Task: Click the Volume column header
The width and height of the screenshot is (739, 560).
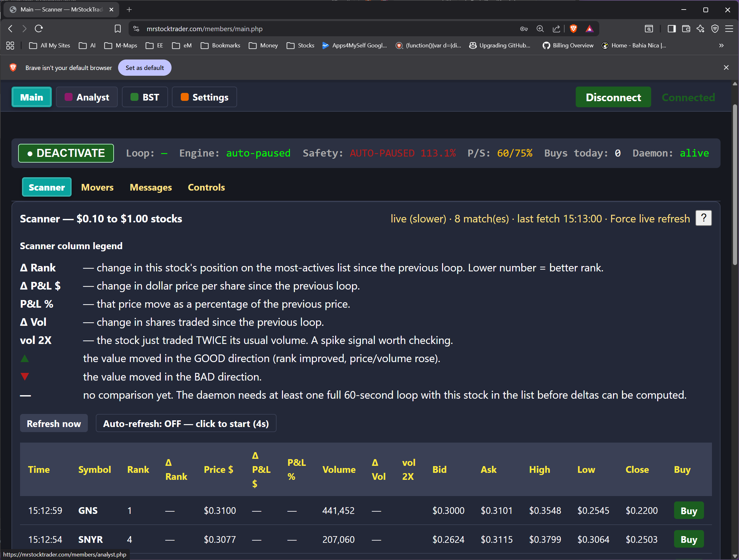Action: click(339, 470)
